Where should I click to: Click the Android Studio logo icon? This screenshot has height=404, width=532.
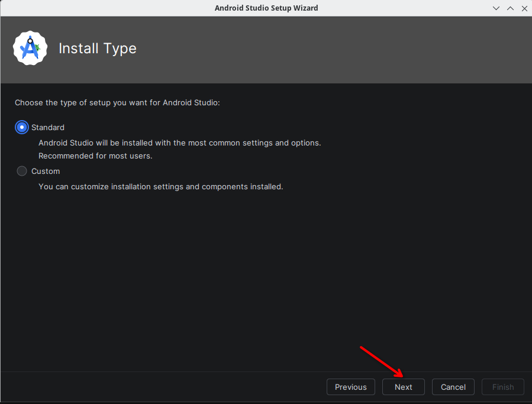click(x=30, y=48)
